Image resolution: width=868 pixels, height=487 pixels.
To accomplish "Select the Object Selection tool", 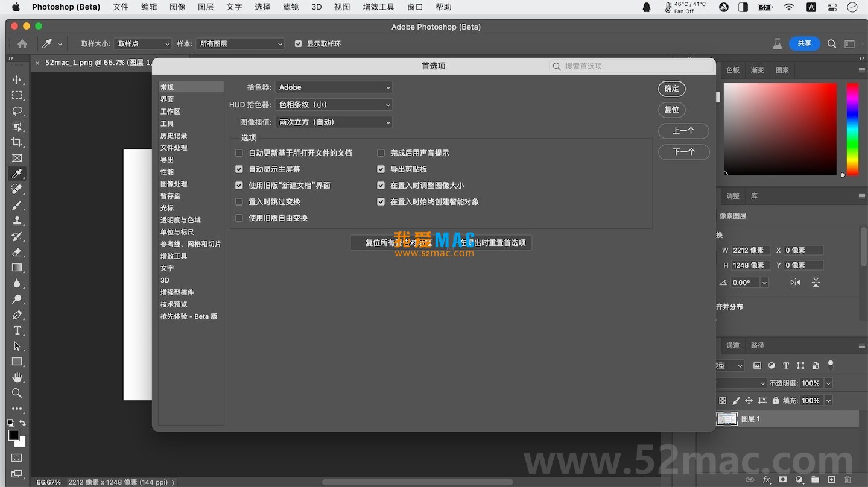I will [17, 127].
